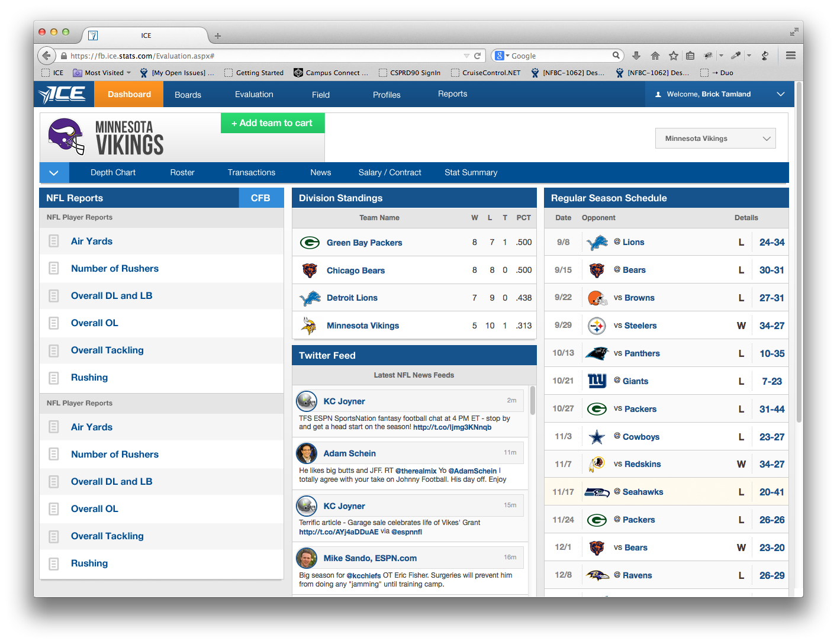Expand the blue chevron beside Depth Chart
The height and width of the screenshot is (644, 837).
(x=54, y=173)
